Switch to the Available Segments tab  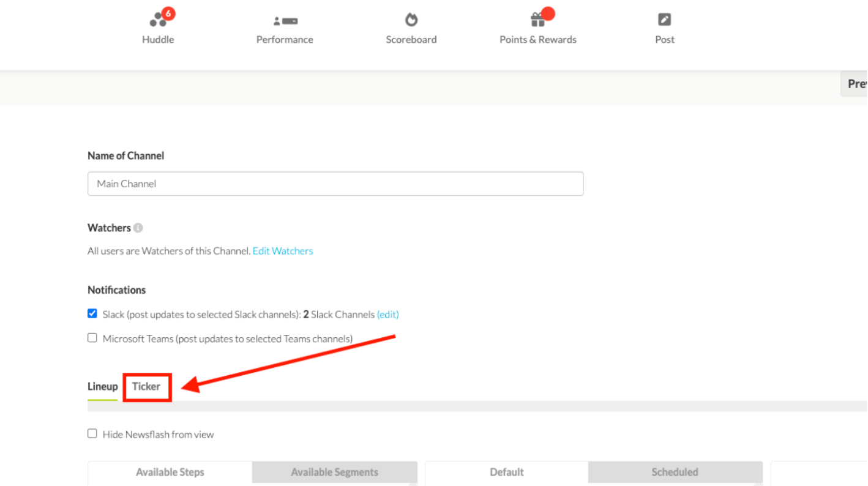point(334,472)
